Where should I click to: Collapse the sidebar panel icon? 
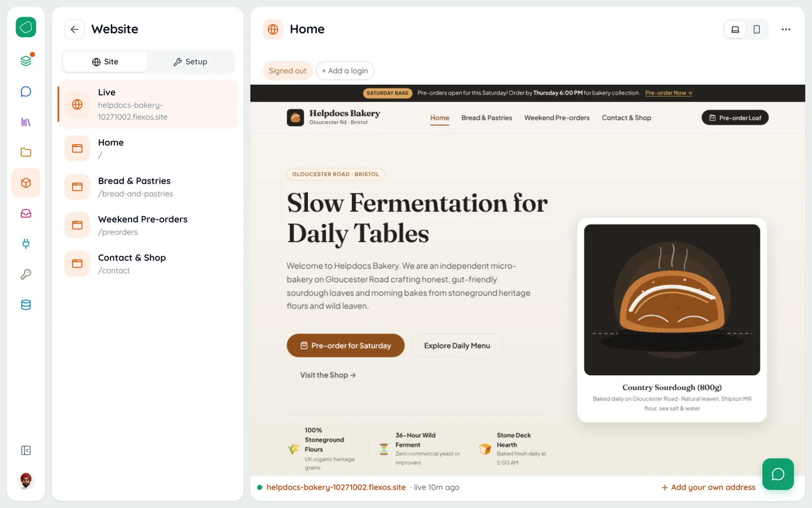(x=26, y=450)
